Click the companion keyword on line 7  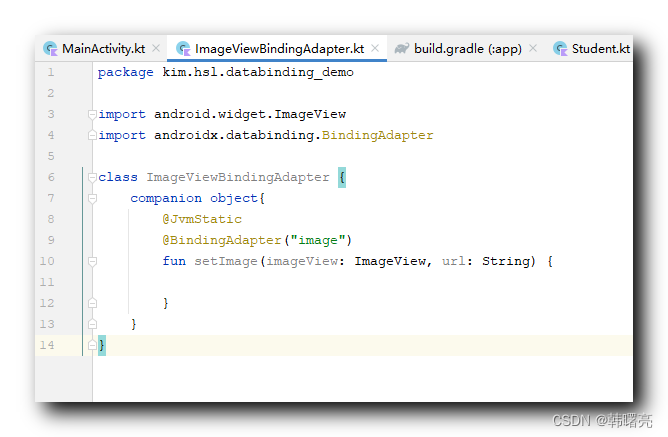pos(166,198)
